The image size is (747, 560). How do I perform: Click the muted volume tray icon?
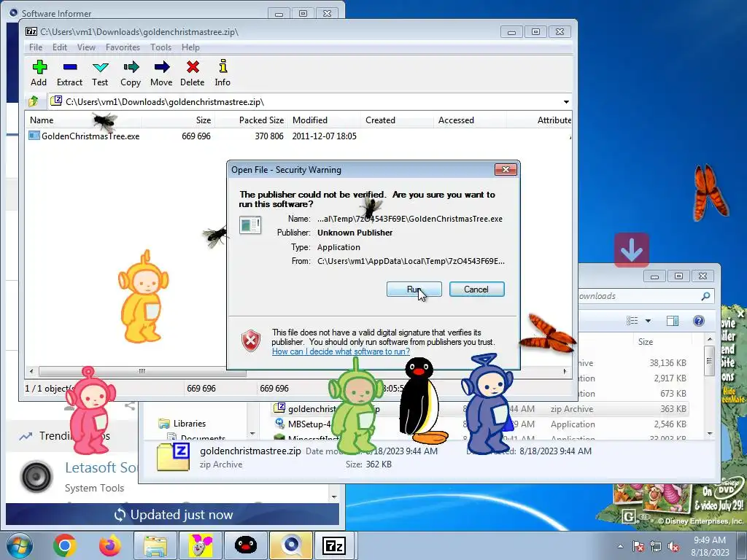pos(673,546)
